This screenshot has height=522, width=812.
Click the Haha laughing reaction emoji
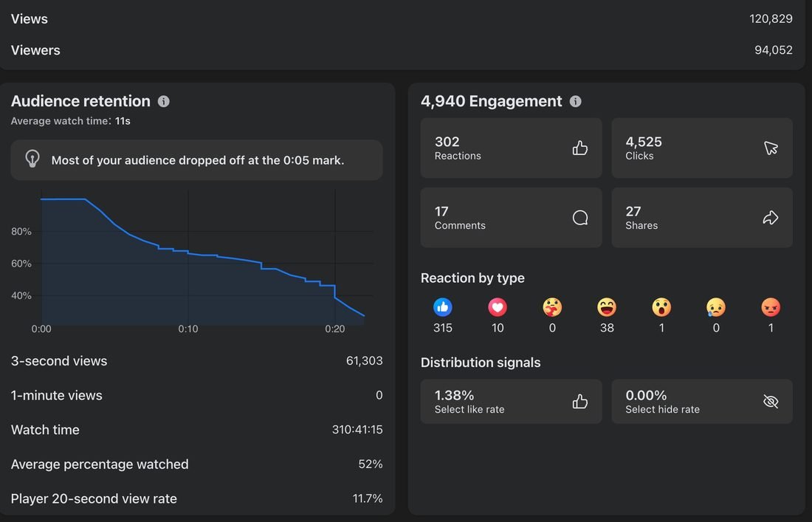(x=607, y=307)
